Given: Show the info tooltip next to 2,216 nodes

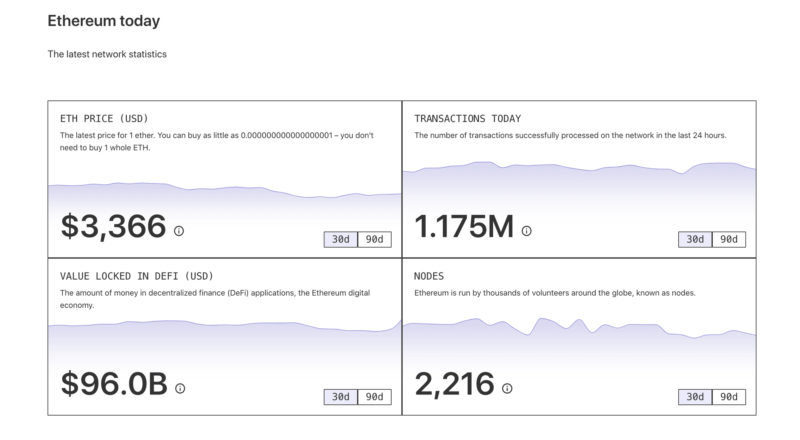Looking at the screenshot, I should pos(507,388).
